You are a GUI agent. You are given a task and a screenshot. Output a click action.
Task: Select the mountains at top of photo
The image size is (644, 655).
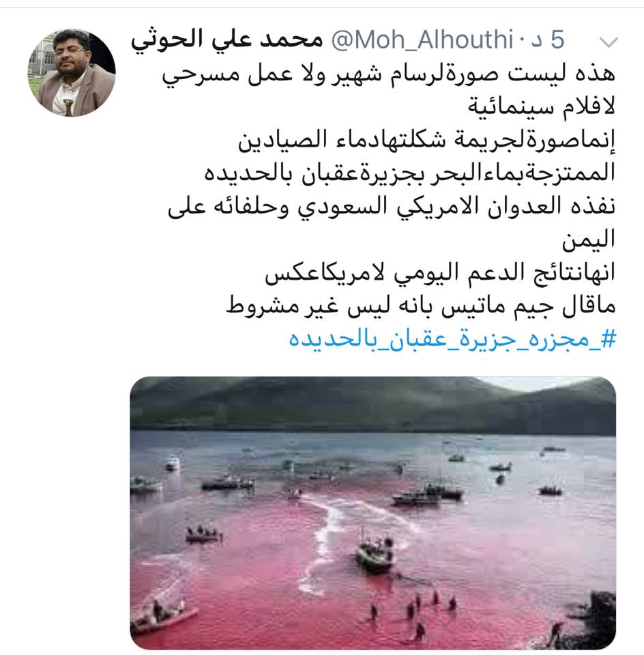point(373,405)
